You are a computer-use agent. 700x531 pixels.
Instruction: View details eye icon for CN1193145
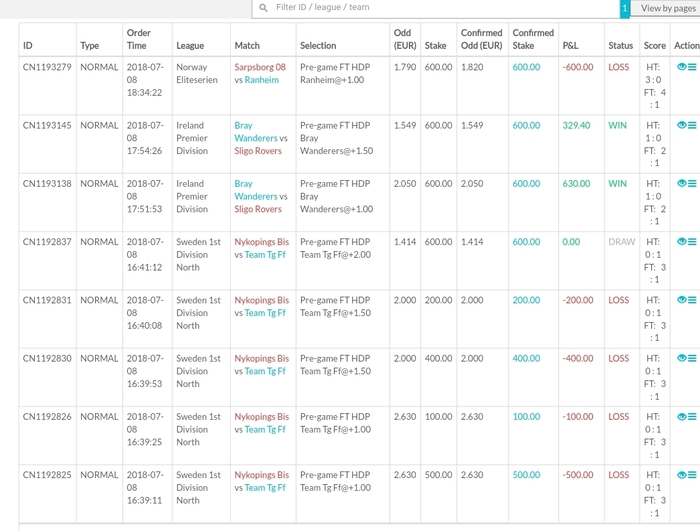pyautogui.click(x=681, y=125)
